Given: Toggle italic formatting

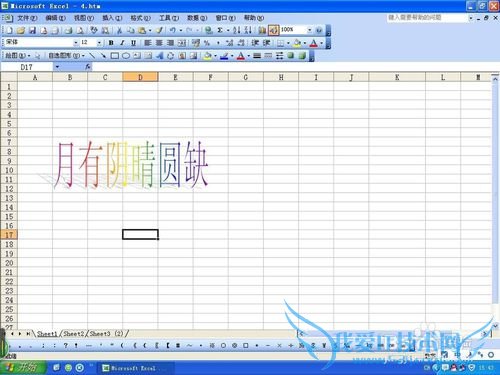Looking at the screenshot, I should 122,43.
